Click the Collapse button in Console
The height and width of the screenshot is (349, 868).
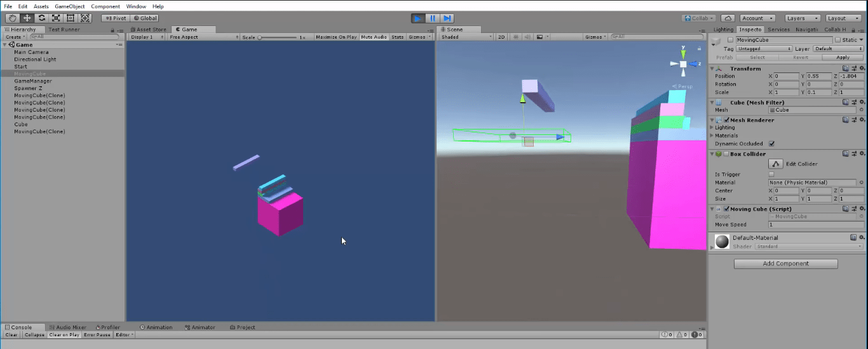point(34,334)
